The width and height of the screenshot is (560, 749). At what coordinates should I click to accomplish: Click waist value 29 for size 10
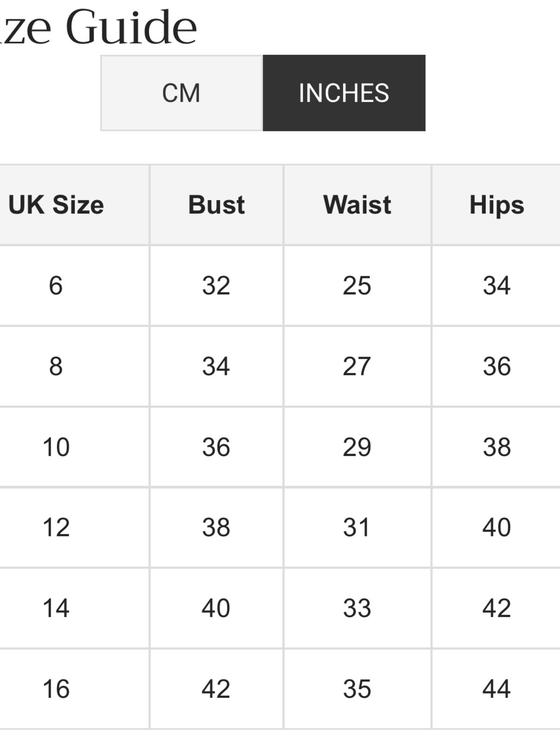[357, 447]
